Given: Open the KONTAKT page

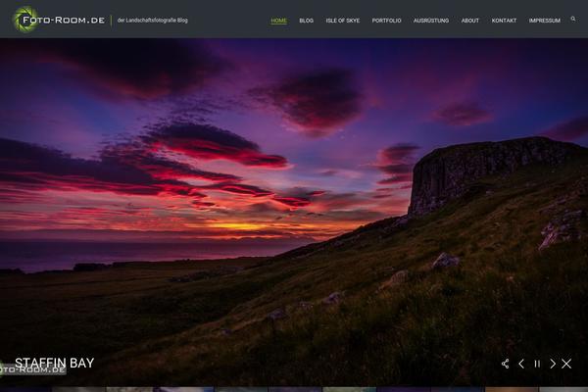Looking at the screenshot, I should coord(504,21).
